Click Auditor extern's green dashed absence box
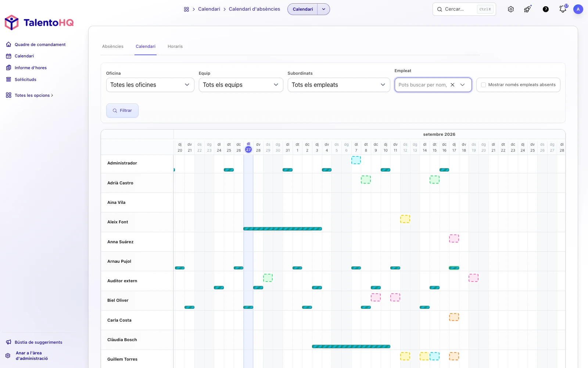This screenshot has width=588, height=368. [268, 278]
